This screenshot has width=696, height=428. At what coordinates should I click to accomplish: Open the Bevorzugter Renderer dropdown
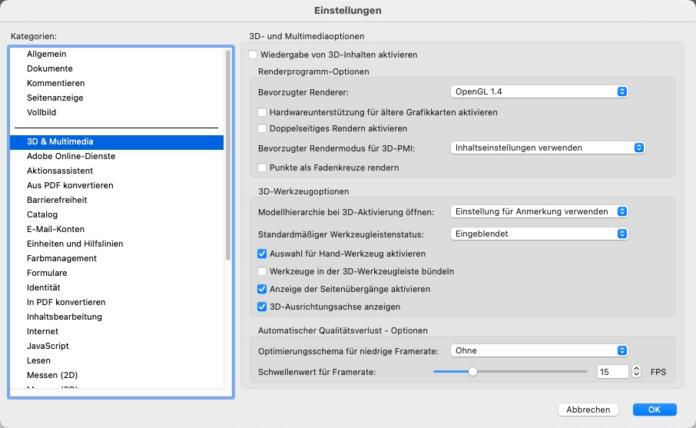pyautogui.click(x=538, y=92)
